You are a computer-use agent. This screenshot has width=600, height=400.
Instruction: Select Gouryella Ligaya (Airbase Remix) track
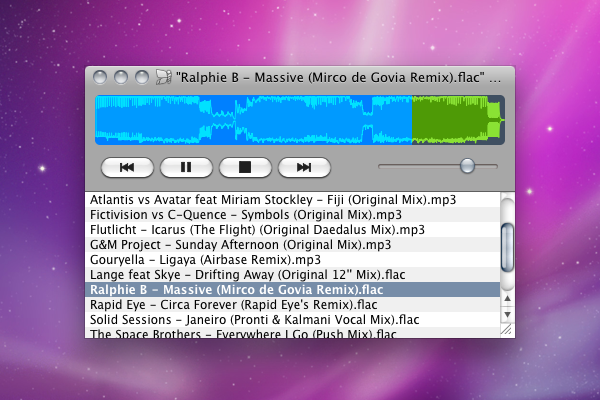pos(293,260)
